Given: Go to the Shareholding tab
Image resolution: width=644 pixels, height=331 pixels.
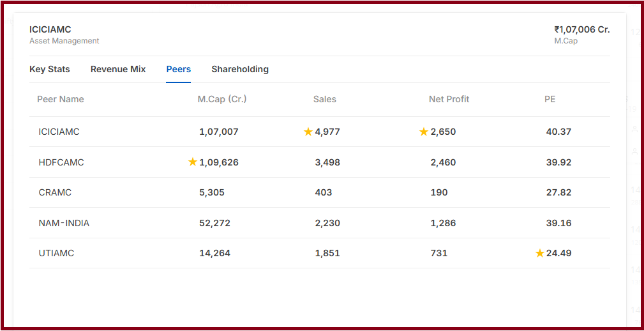Looking at the screenshot, I should coord(240,69).
